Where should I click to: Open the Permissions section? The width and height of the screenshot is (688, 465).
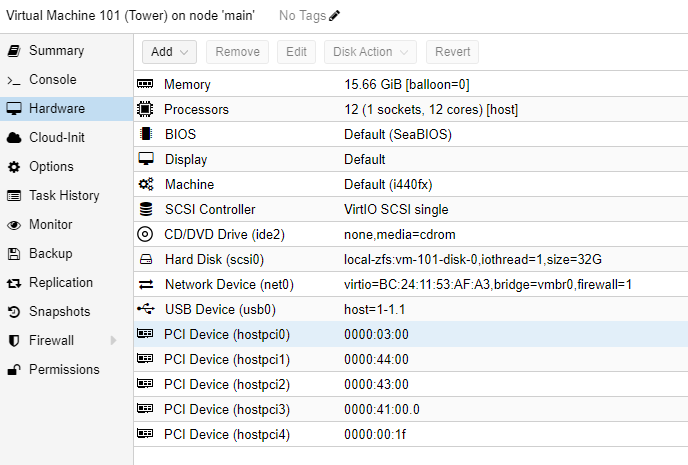pos(66,369)
